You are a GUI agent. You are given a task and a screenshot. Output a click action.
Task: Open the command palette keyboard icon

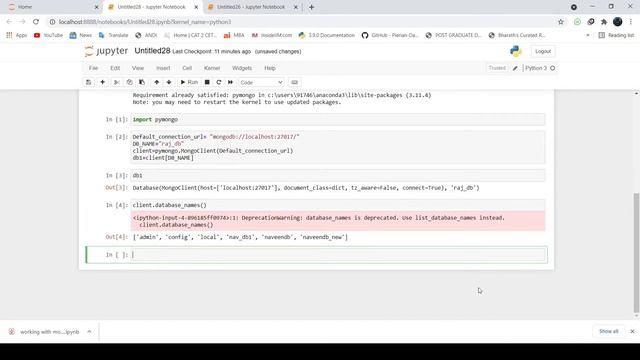click(294, 82)
